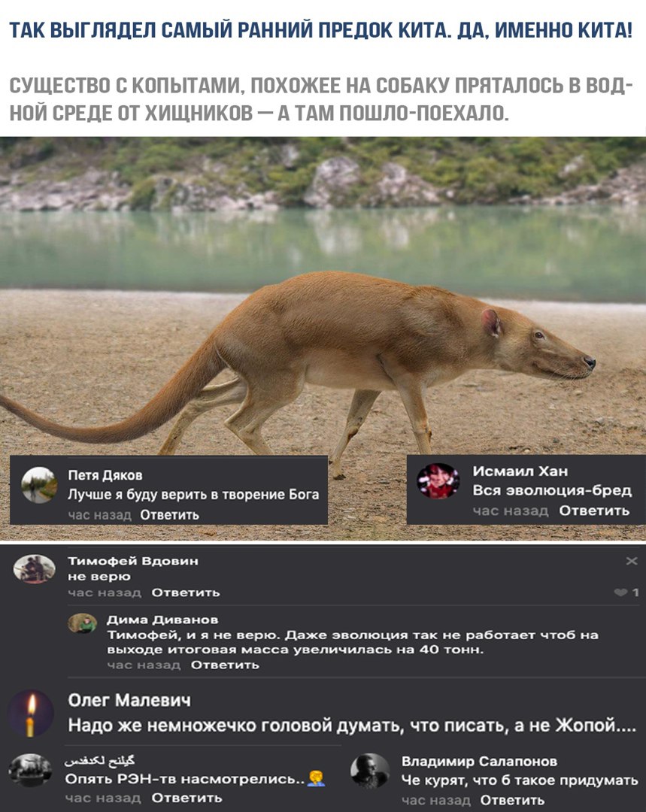Viewport: 646px width, 812px height.
Task: Like Тимофей Вдовин's comment via heart
Action: (x=620, y=592)
